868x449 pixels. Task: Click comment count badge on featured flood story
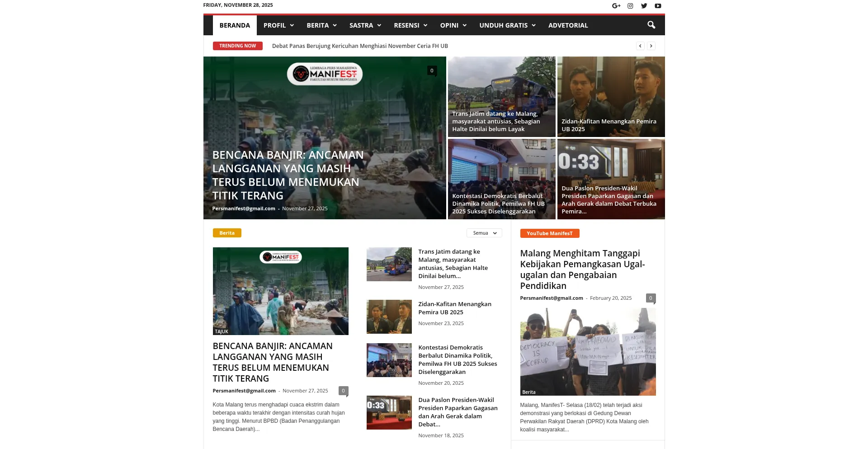tap(432, 71)
